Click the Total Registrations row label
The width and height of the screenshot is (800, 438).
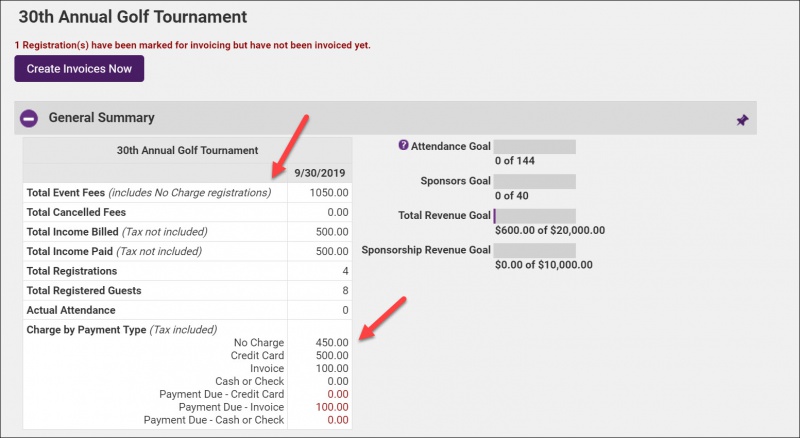[x=72, y=271]
